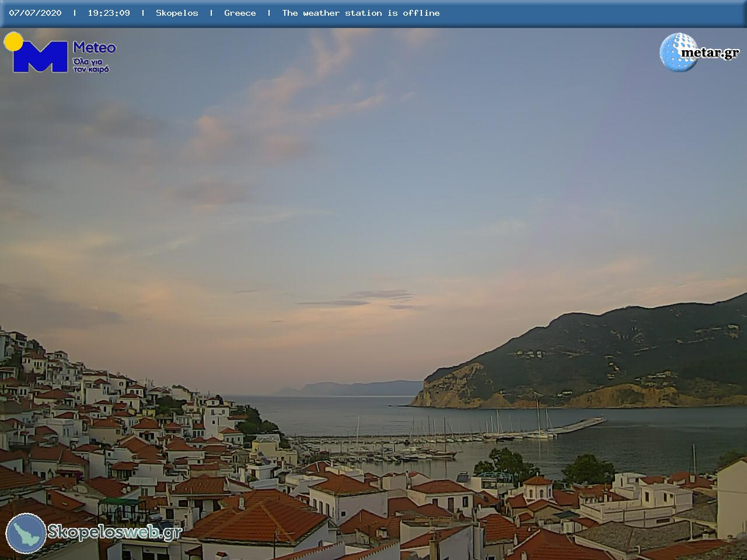Click the Meteo logo icon

36,52
